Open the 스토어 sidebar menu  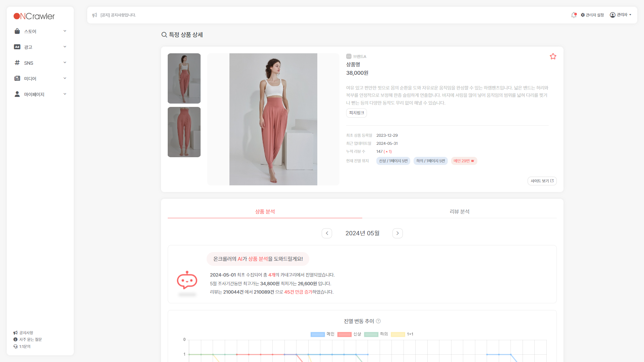click(40, 31)
